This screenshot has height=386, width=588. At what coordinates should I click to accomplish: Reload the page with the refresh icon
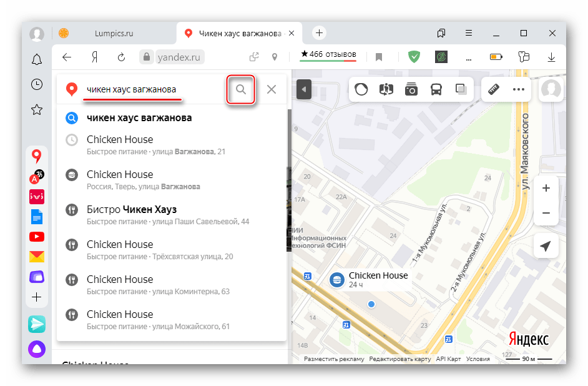click(121, 57)
